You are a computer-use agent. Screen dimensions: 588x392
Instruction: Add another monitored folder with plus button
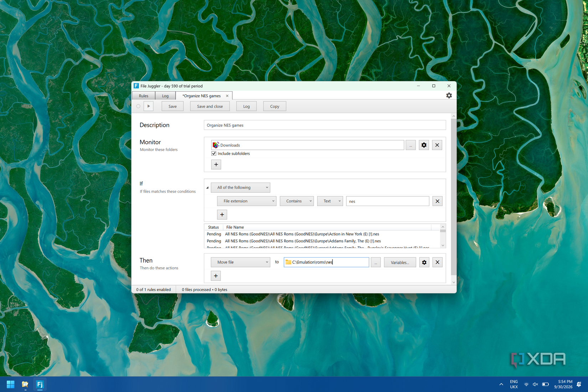point(216,164)
